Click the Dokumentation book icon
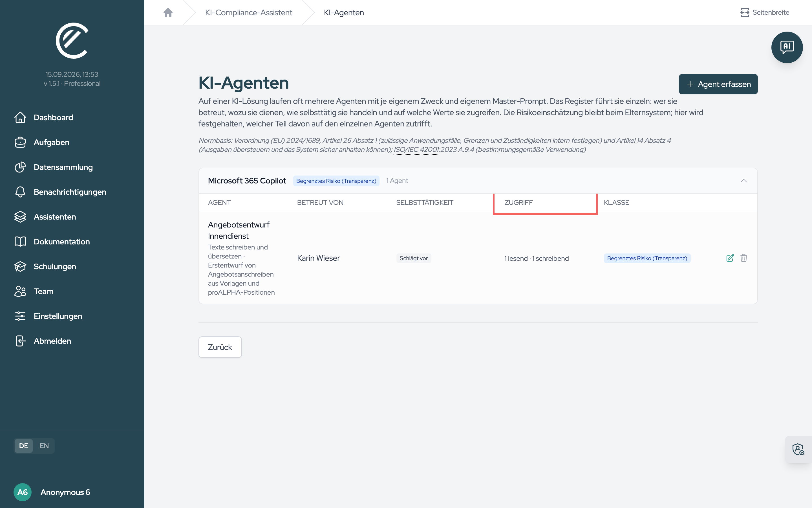This screenshot has height=508, width=812. coord(20,242)
